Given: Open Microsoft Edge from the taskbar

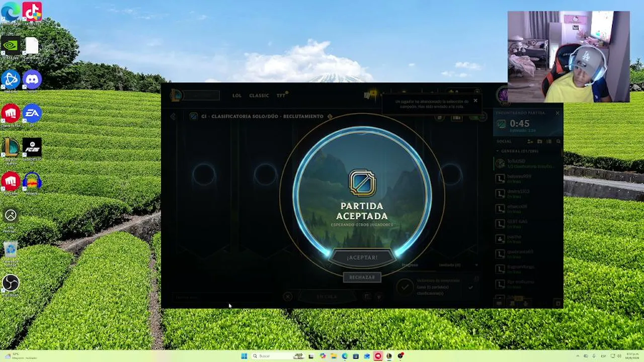Looking at the screenshot, I should (345, 356).
